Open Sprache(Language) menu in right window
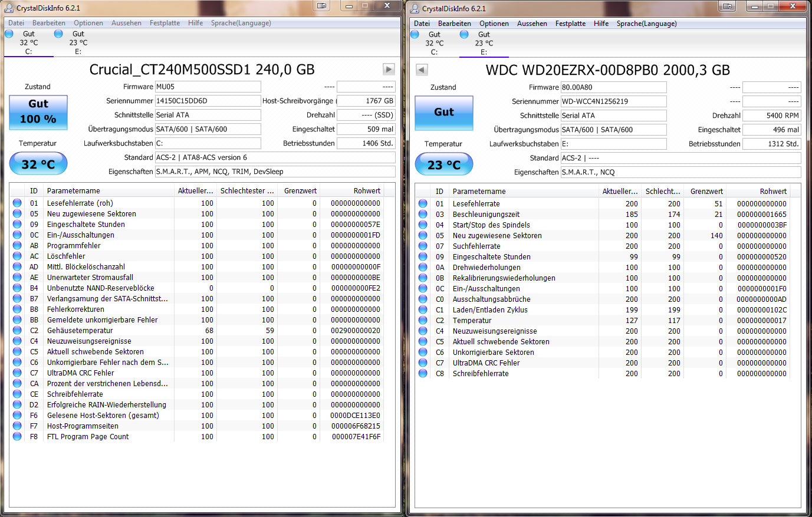 pos(647,24)
